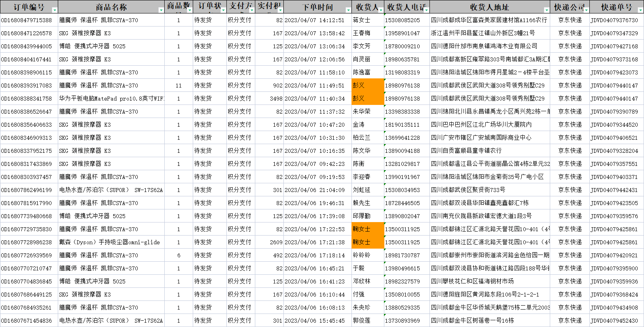Select order number cell OD16808398906115
This screenshot has height=327, width=644.
29,72
